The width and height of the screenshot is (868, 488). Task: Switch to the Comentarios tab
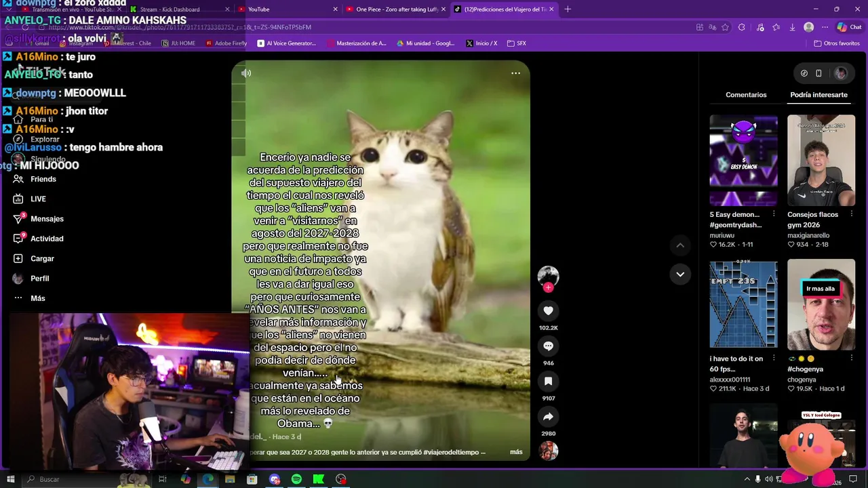(x=746, y=95)
